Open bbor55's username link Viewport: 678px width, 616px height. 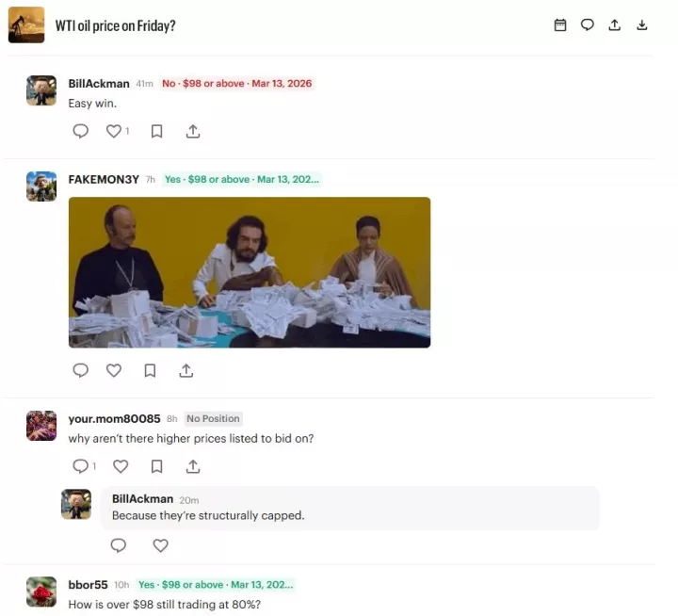88,585
